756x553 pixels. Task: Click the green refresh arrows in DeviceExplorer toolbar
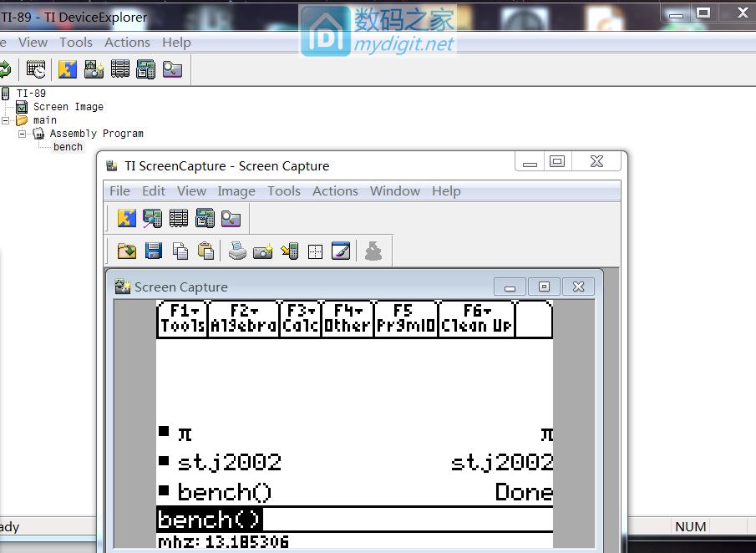pos(4,69)
